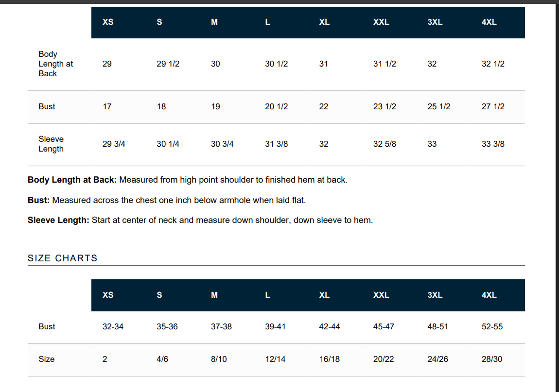
Task: Click Bust range 32-34 for XS
Action: [x=113, y=326]
